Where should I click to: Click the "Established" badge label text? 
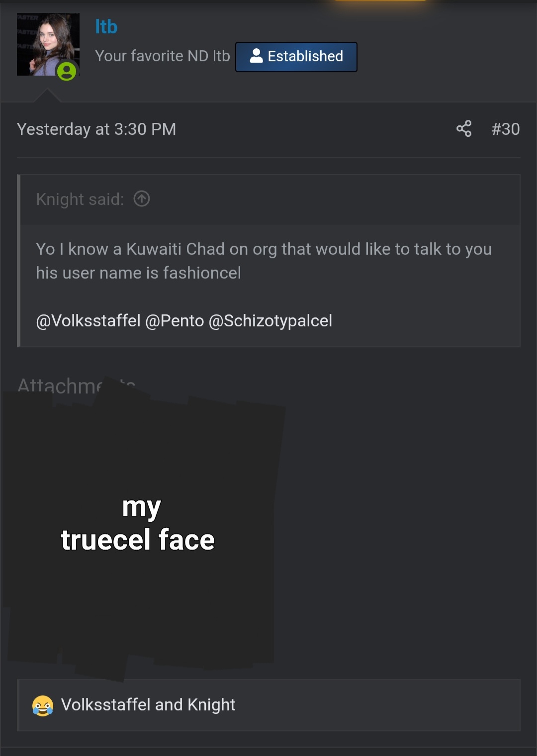[x=305, y=56]
